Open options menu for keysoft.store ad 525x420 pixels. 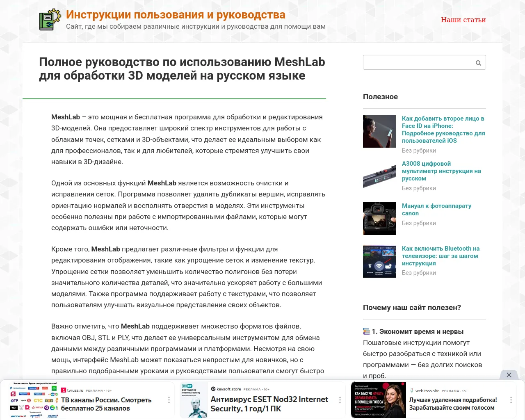(x=340, y=400)
